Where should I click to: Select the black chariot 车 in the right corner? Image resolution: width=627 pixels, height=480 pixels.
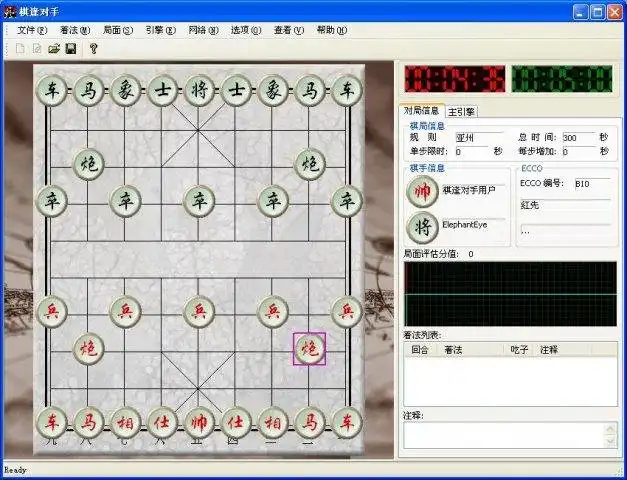[346, 91]
